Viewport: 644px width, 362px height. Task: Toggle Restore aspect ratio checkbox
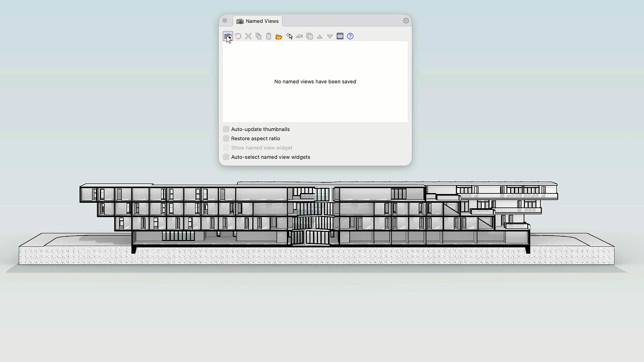click(x=226, y=138)
